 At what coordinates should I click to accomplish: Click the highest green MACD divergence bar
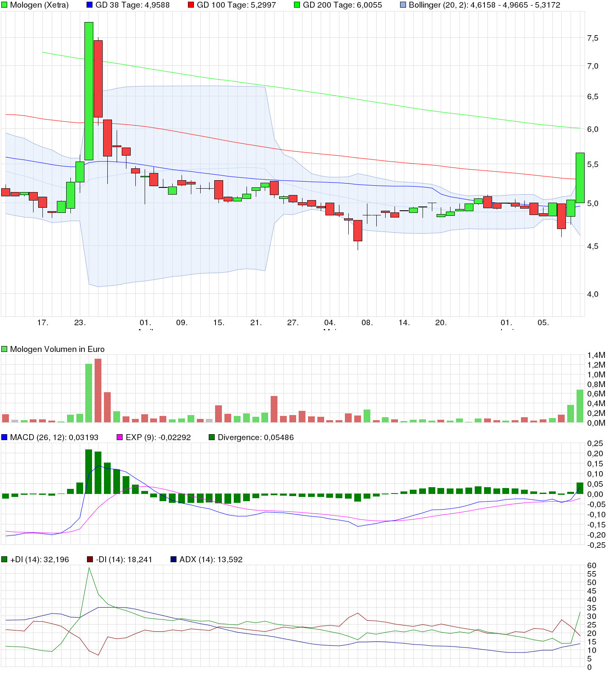coord(89,471)
